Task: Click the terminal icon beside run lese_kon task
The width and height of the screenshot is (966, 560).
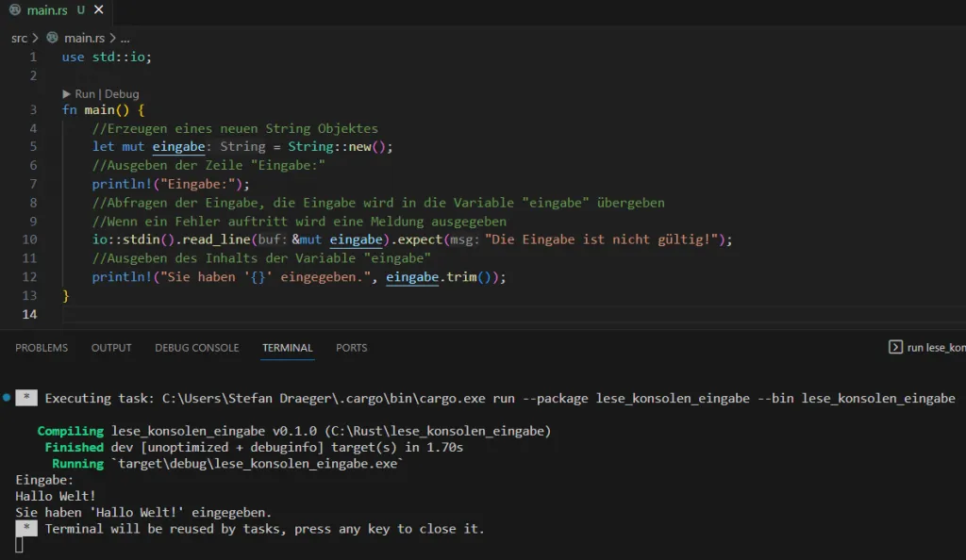Action: pos(895,347)
